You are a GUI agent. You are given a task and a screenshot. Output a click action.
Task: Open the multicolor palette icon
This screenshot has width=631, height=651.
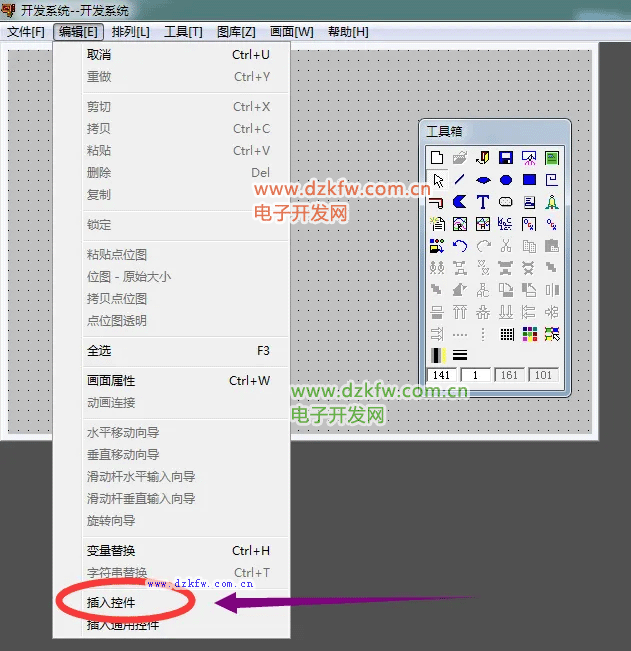pos(529,334)
